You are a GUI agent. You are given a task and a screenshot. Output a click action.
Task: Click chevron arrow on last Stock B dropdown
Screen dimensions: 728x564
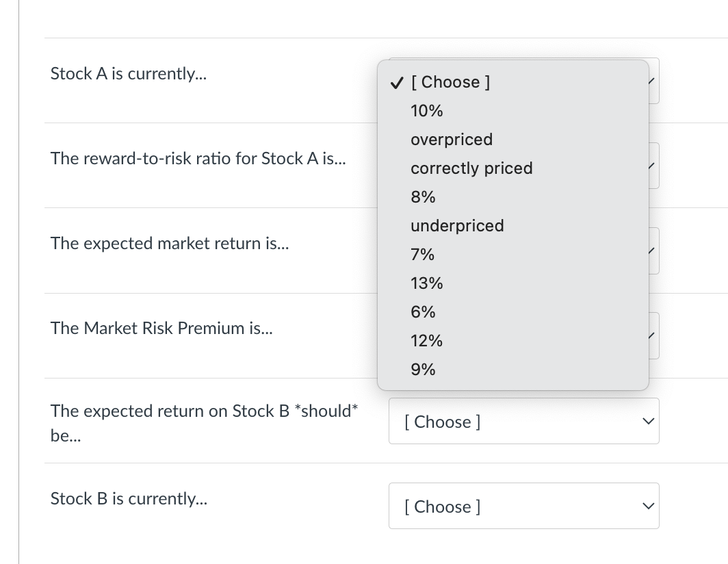(647, 506)
